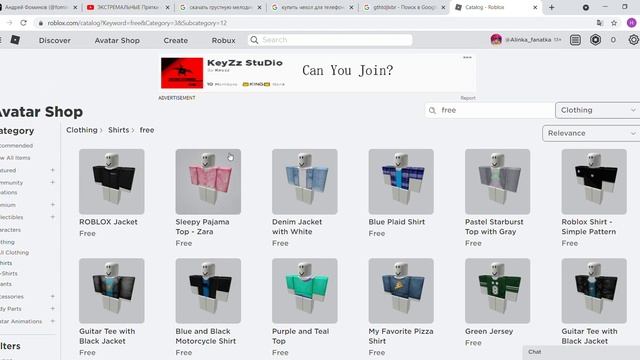This screenshot has height=360, width=640.
Task: Open the Green Jersey item thumbnail
Action: pyautogui.click(x=498, y=291)
